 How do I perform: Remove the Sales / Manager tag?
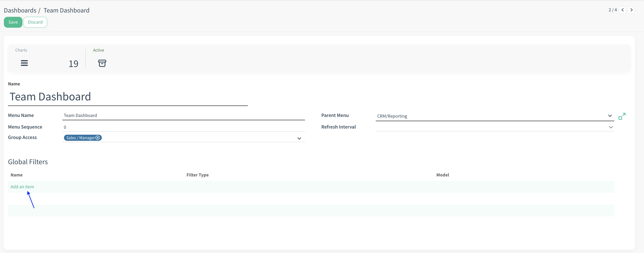98,138
